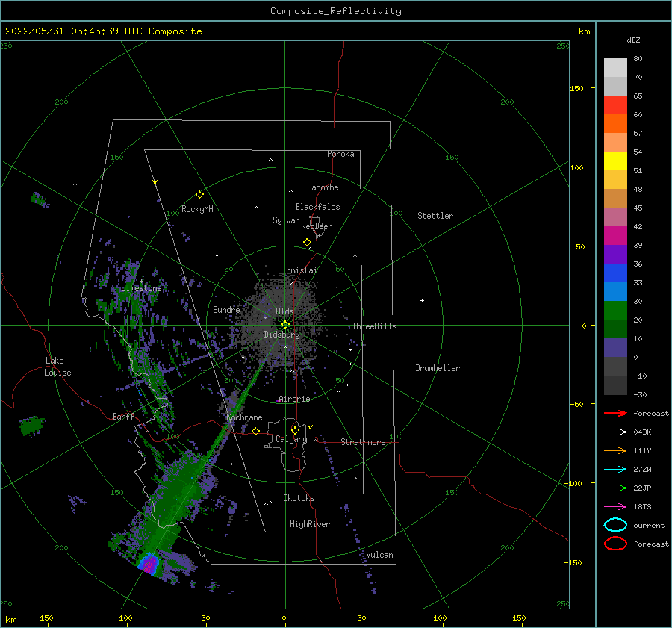Click the Lake Louise label
The image size is (672, 628).
pyautogui.click(x=57, y=367)
